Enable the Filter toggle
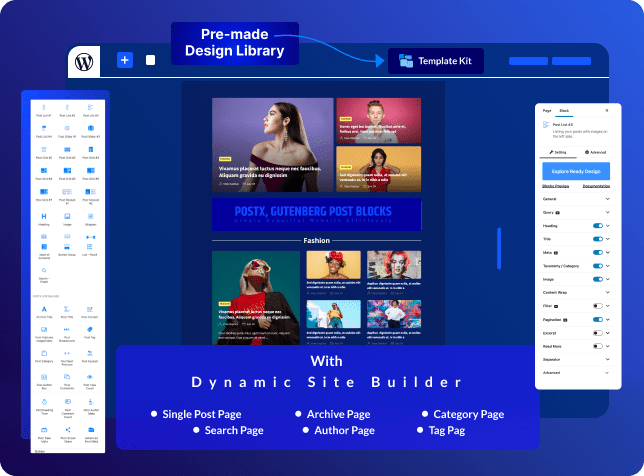Image resolution: width=644 pixels, height=476 pixels. [598, 306]
